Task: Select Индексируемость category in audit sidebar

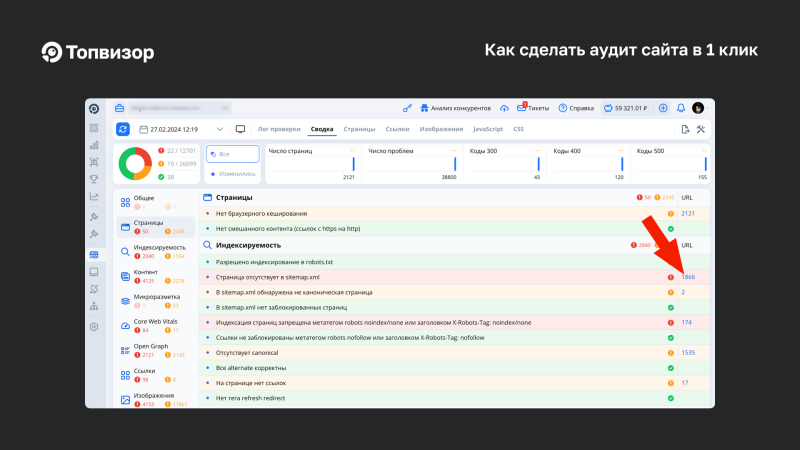Action: [x=156, y=252]
